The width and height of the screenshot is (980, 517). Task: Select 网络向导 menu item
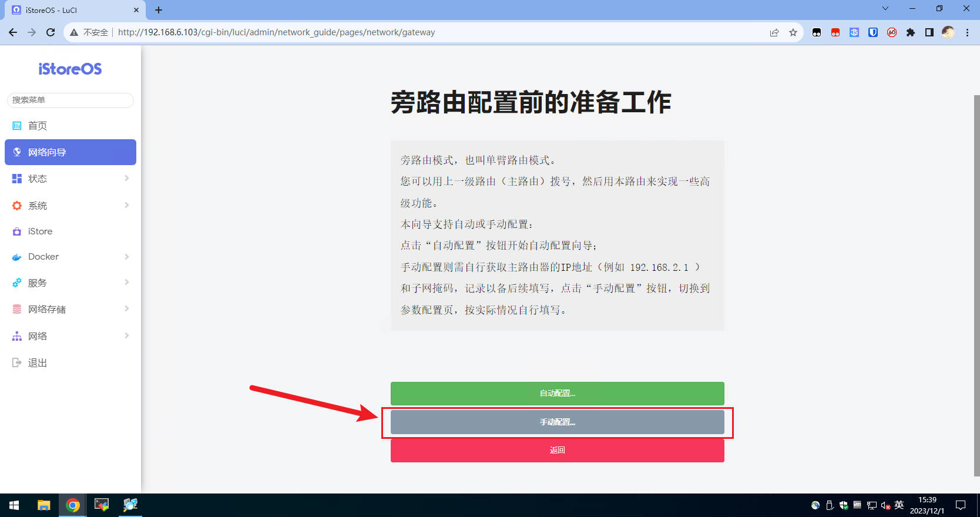click(x=71, y=152)
